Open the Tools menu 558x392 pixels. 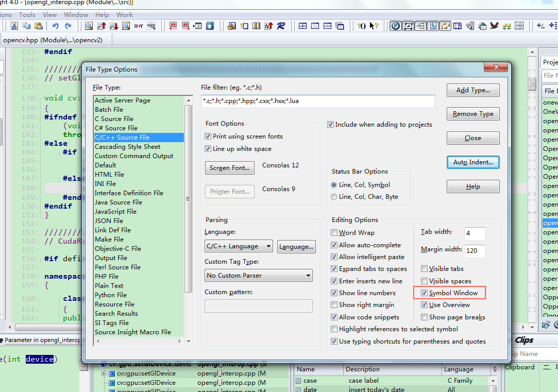coord(27,14)
